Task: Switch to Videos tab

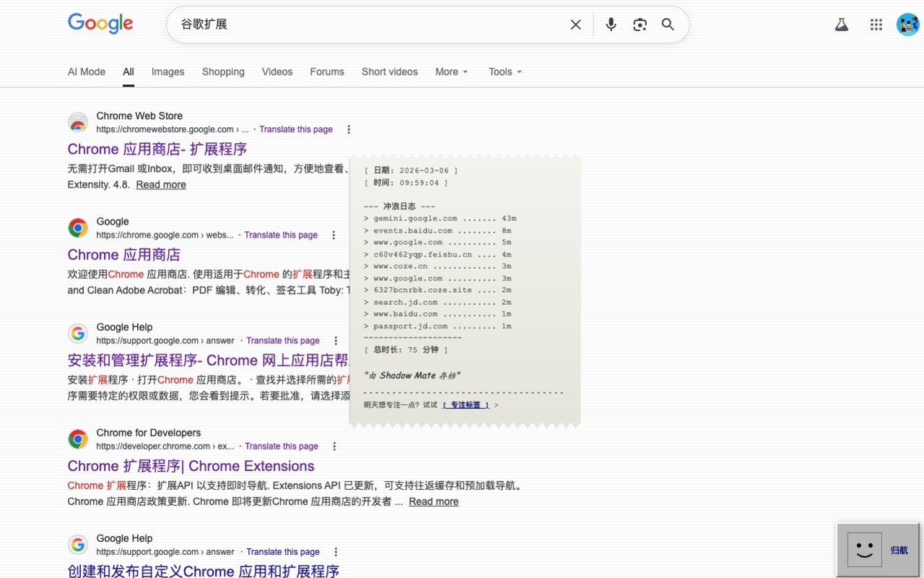Action: pyautogui.click(x=277, y=72)
